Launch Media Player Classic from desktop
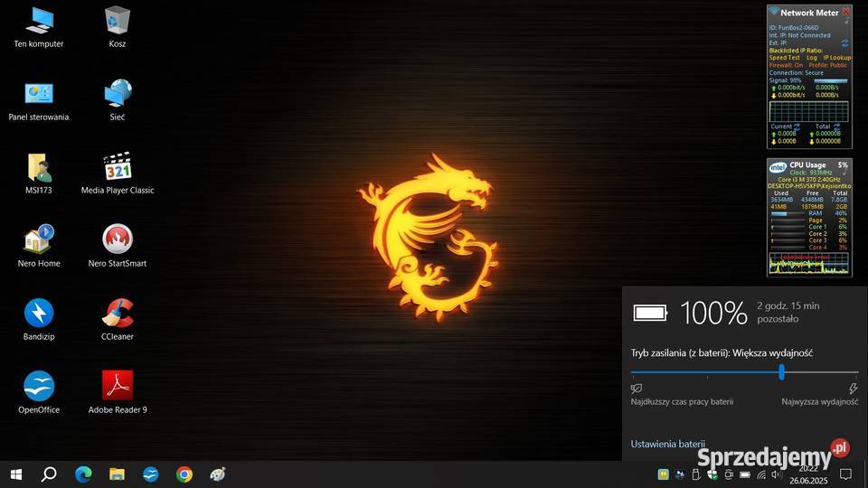Screen dimensions: 868x488 click(118, 174)
